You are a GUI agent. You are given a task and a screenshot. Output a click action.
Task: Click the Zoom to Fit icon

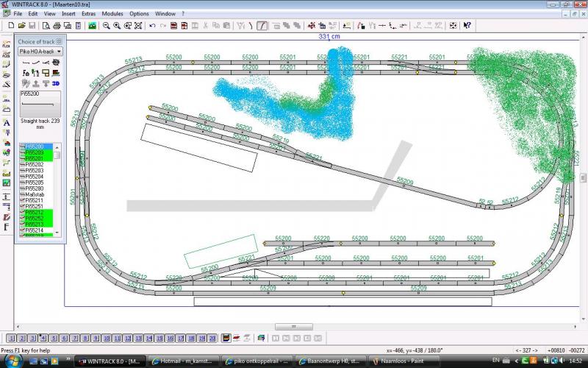point(138,26)
